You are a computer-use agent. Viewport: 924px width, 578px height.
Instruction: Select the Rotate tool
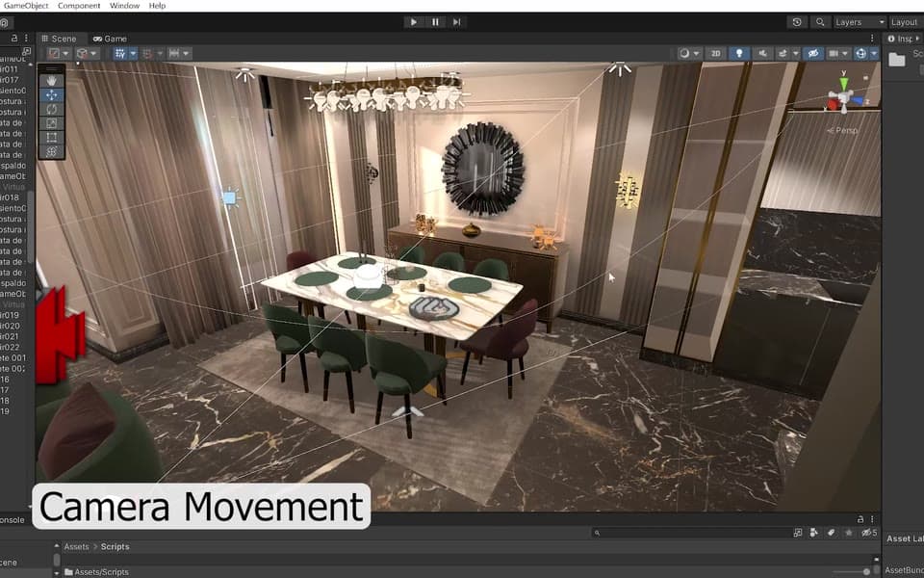click(x=52, y=109)
